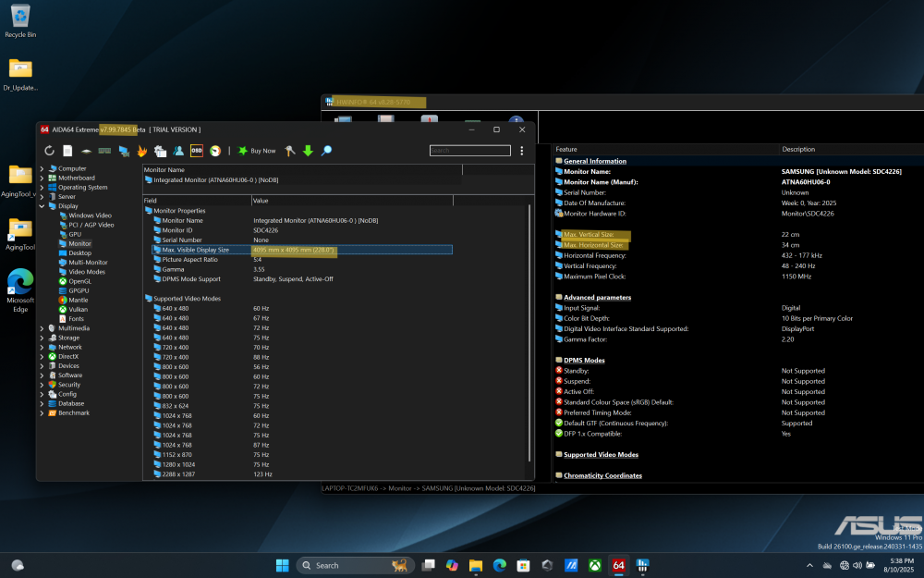Click General Information heading in HWiNFO
The width and height of the screenshot is (924, 578).
(594, 161)
